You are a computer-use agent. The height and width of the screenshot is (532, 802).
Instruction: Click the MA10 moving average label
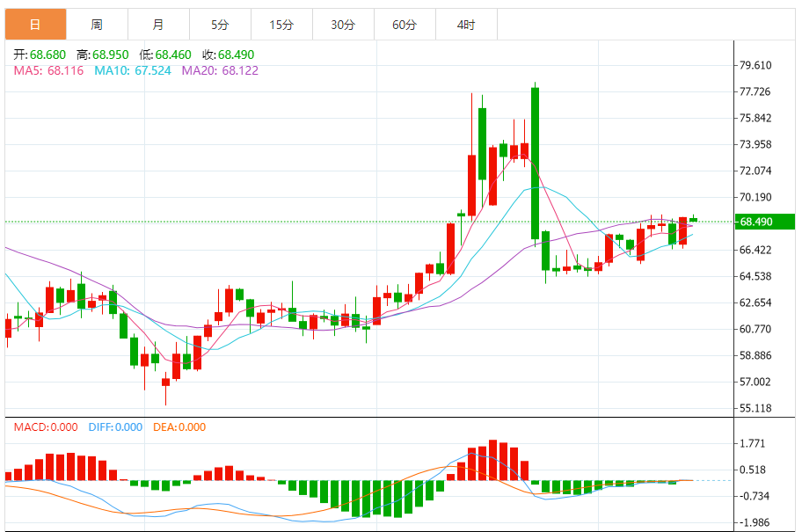(133, 70)
